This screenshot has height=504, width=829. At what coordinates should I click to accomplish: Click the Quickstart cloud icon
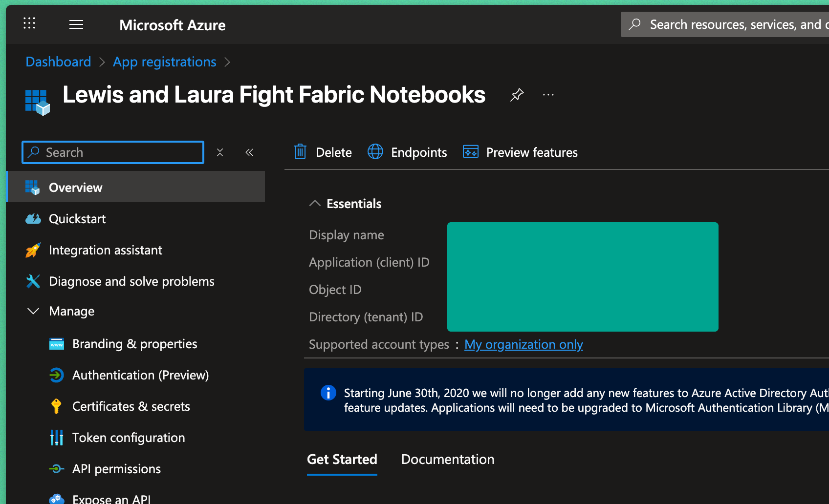point(33,219)
